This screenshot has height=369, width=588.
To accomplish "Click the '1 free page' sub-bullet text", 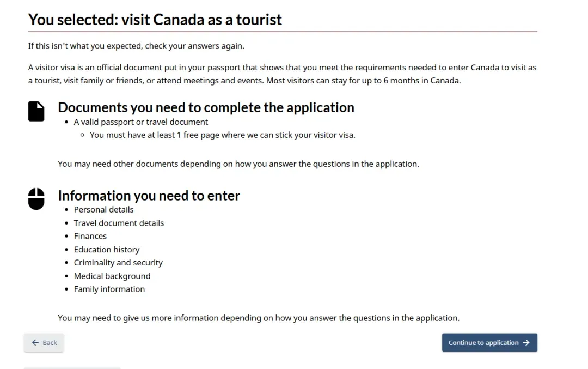I will 222,135.
